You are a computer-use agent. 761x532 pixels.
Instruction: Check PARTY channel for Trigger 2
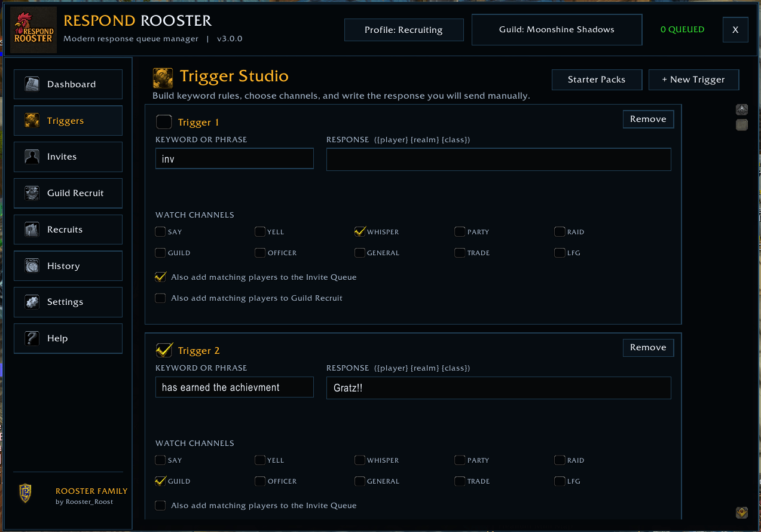(460, 460)
